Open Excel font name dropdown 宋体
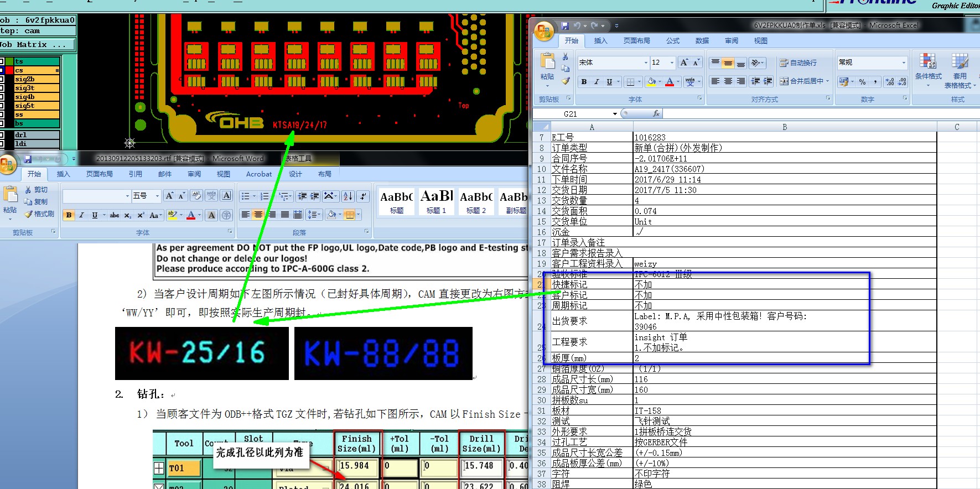The width and height of the screenshot is (980, 489). (x=646, y=63)
